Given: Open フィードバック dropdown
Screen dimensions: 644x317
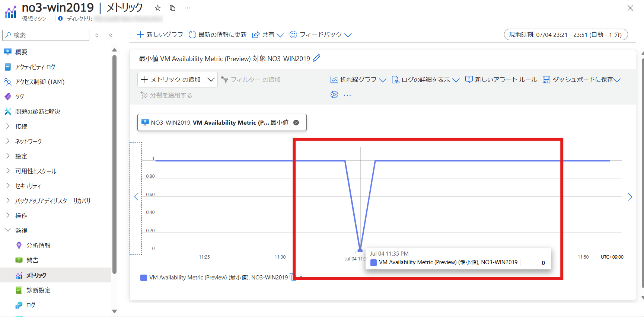Looking at the screenshot, I should tap(321, 35).
